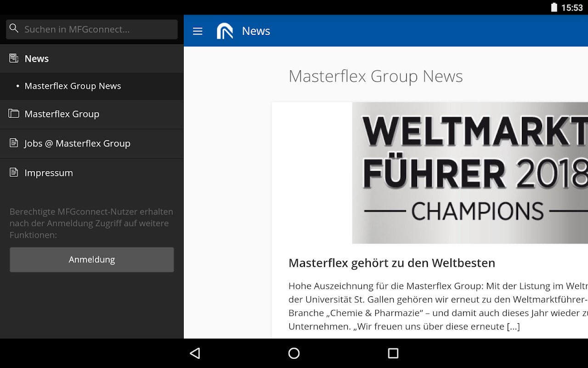The width and height of the screenshot is (588, 368).
Task: Click the article excerpt starting 'Hohe Auszeichnung'
Action: click(438, 306)
